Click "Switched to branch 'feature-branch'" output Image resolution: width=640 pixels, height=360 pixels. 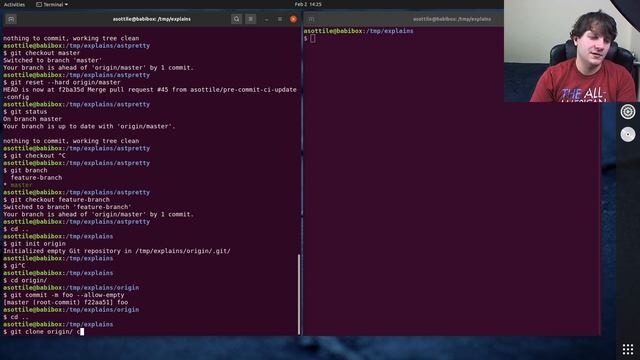[67, 207]
